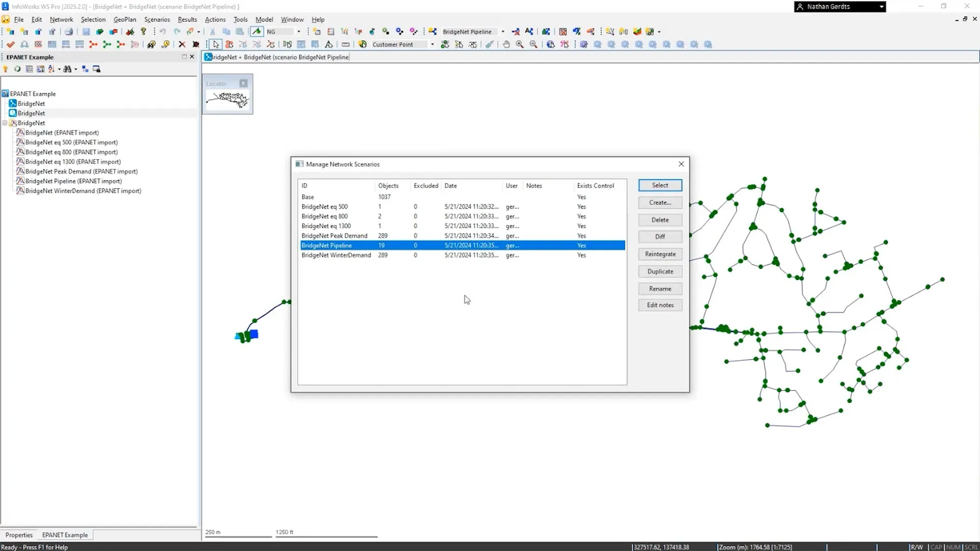Open the BridgeNet Pipeline scenario dropdown
980x551 pixels.
click(503, 32)
